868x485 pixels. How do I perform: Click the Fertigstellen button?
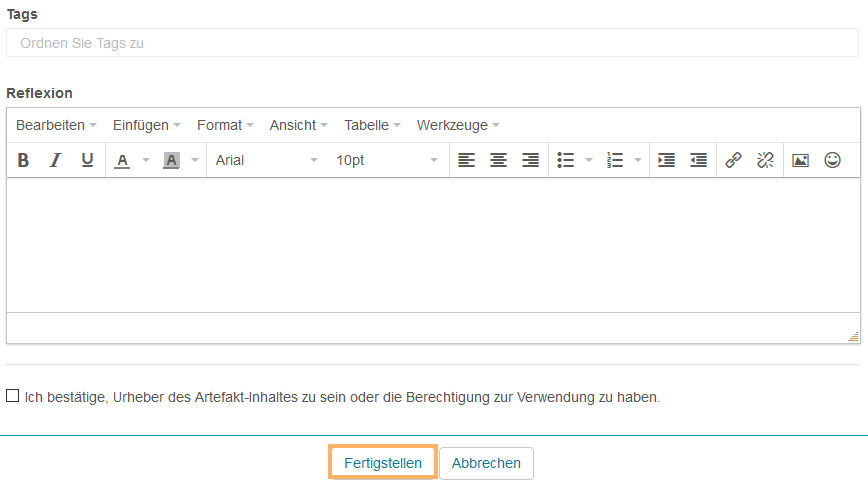click(383, 463)
